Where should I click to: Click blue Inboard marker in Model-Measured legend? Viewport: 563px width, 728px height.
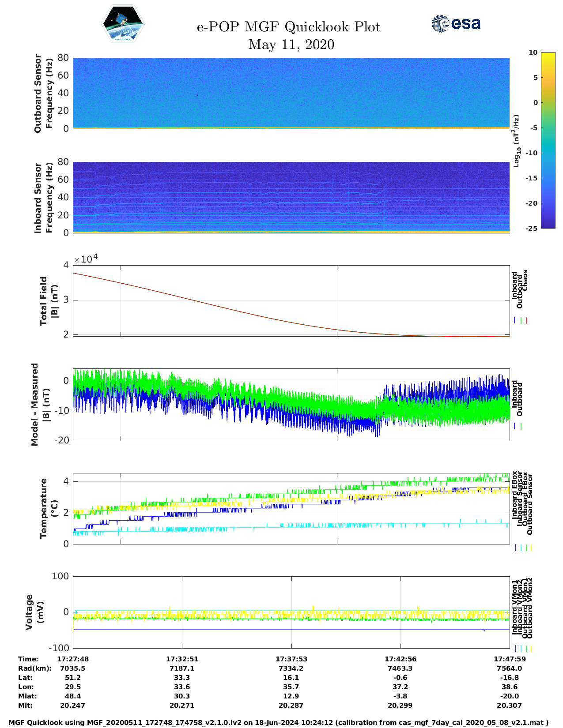point(515,426)
